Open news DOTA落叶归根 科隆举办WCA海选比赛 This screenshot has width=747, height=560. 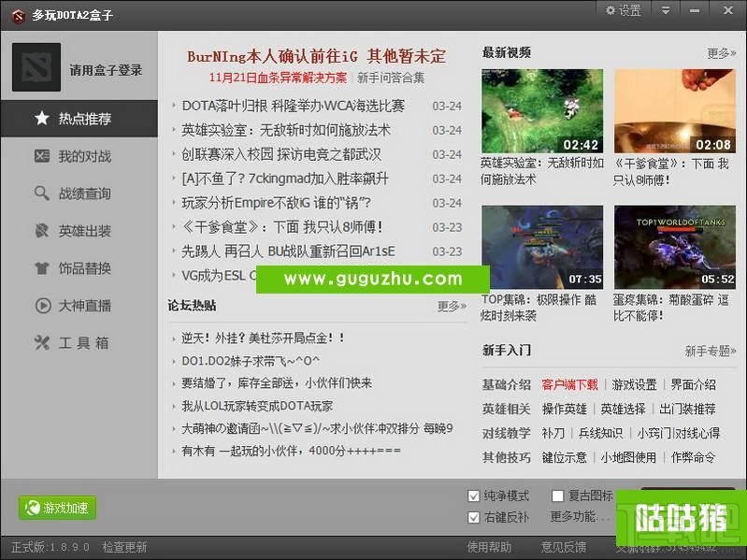click(x=293, y=106)
